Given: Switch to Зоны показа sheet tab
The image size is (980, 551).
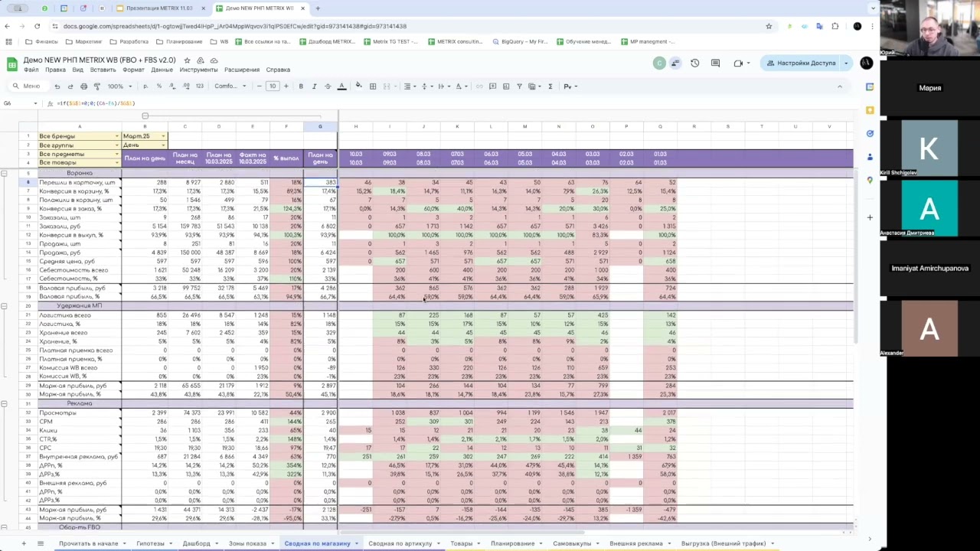Looking at the screenshot, I should click(247, 543).
